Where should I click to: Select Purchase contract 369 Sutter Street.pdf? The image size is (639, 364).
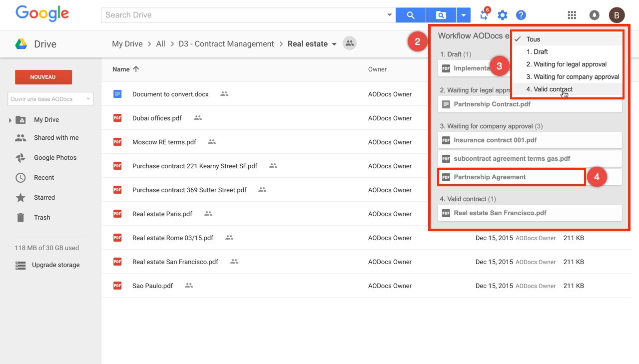pos(189,190)
